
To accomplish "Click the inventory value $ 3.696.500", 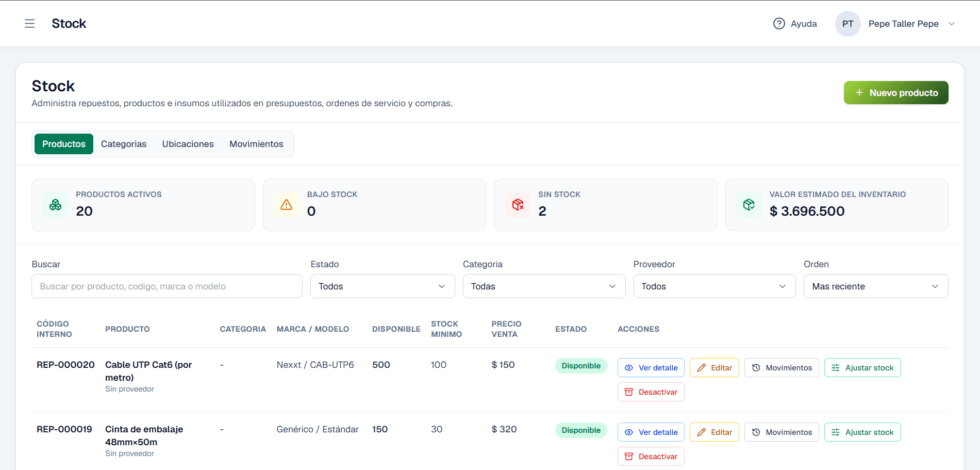I will pyautogui.click(x=807, y=211).
